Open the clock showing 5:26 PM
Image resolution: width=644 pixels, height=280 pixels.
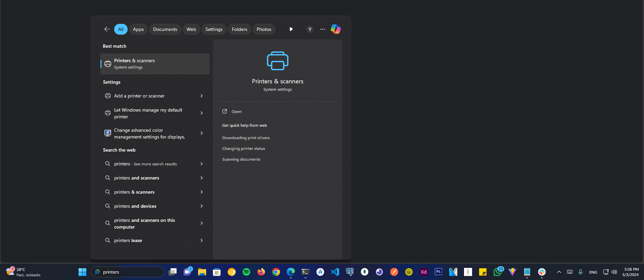point(631,272)
